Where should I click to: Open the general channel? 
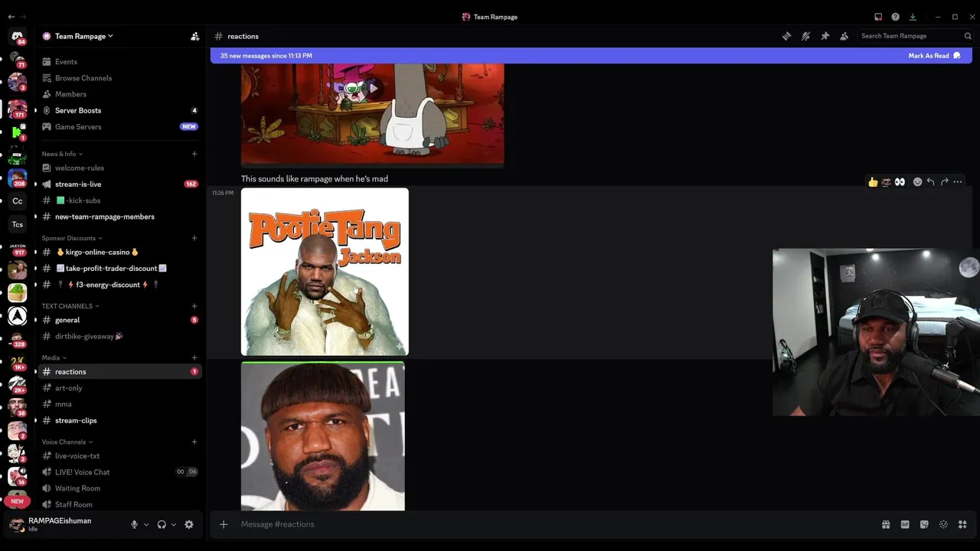pyautogui.click(x=119, y=320)
